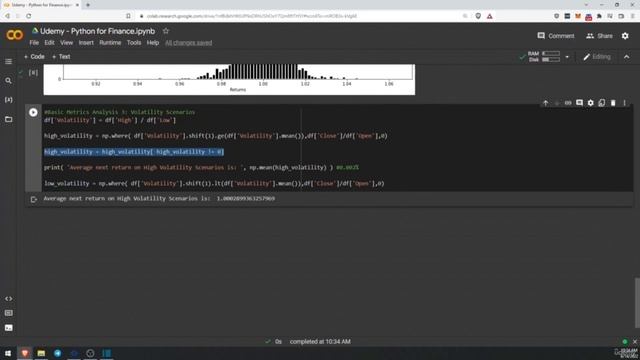This screenshot has height=360, width=640.
Task: Star the Python for Finance notebook
Action: coord(166,31)
